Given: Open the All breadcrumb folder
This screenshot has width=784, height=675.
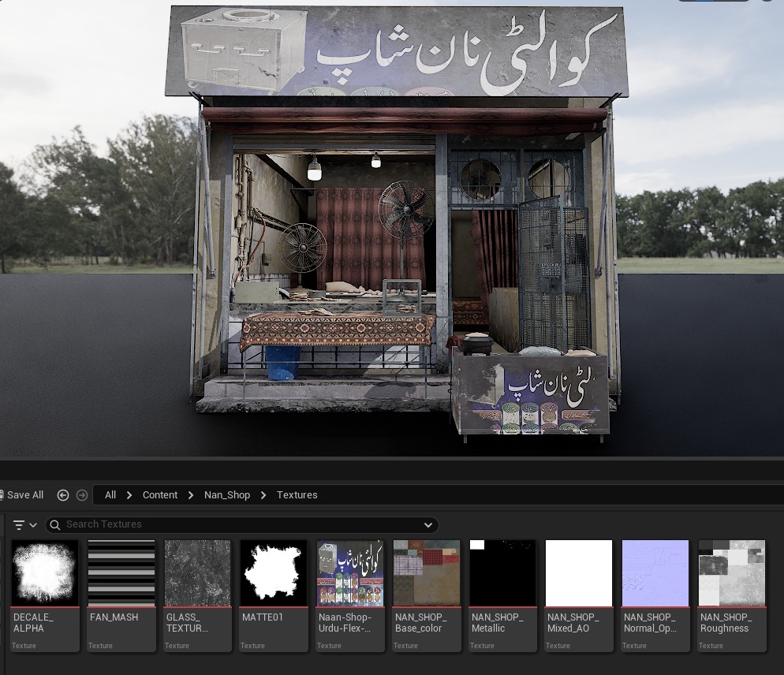Looking at the screenshot, I should (x=110, y=495).
